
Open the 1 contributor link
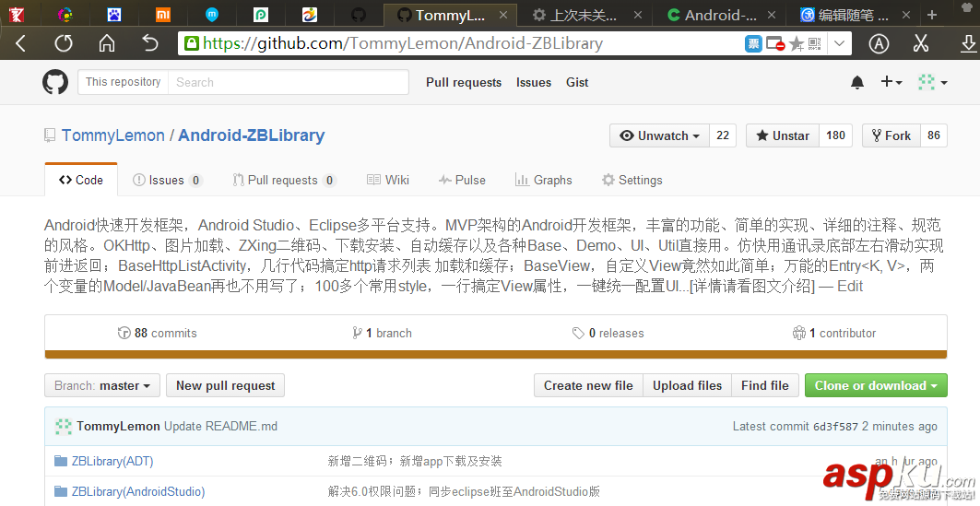click(x=833, y=333)
